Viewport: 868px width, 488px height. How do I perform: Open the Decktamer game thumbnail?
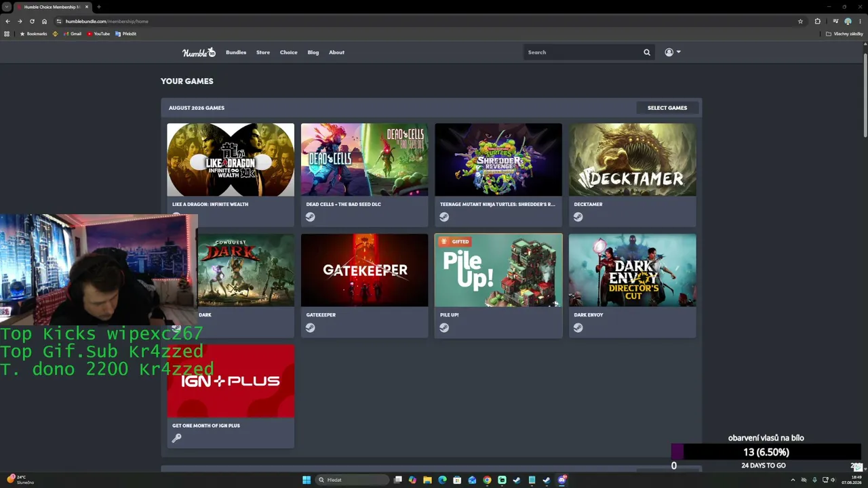pyautogui.click(x=633, y=160)
